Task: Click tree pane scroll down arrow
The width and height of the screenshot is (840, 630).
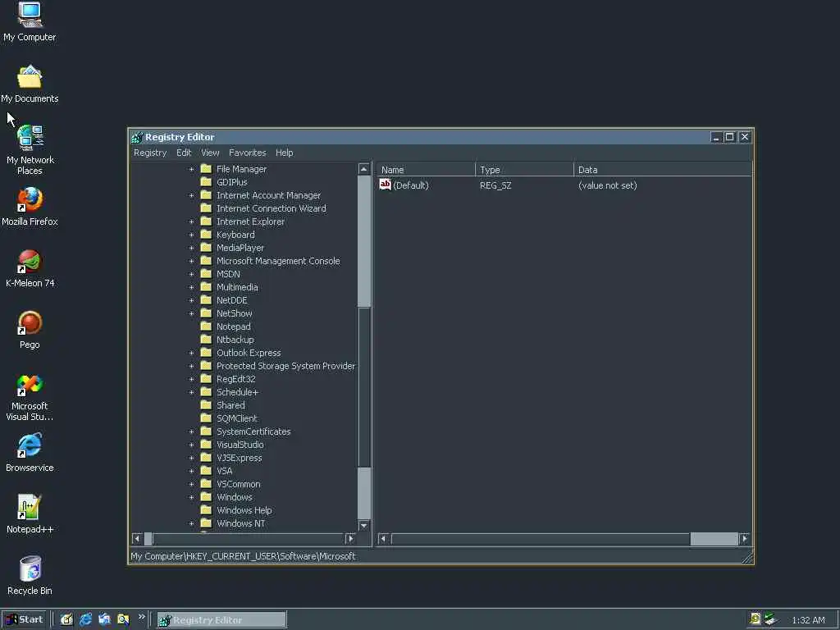Action: click(x=363, y=526)
